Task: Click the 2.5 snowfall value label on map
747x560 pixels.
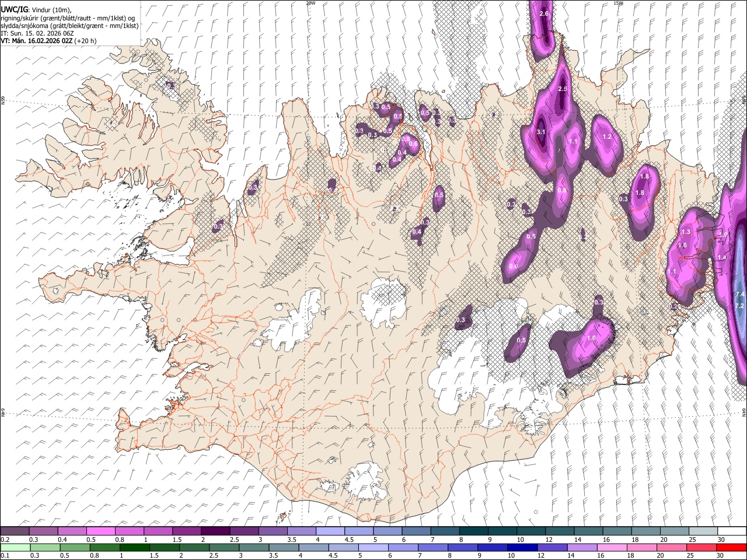Action: point(563,89)
